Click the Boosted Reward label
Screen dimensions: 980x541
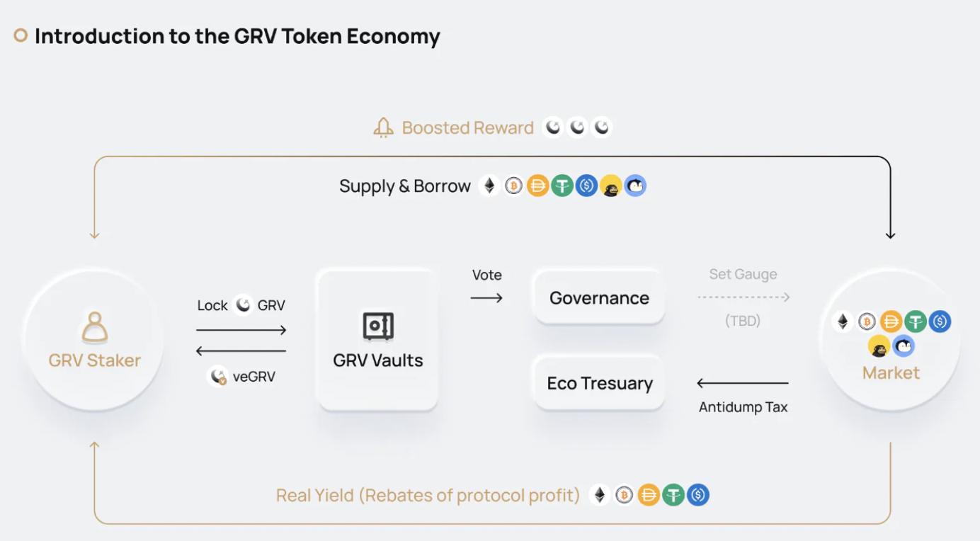467,127
